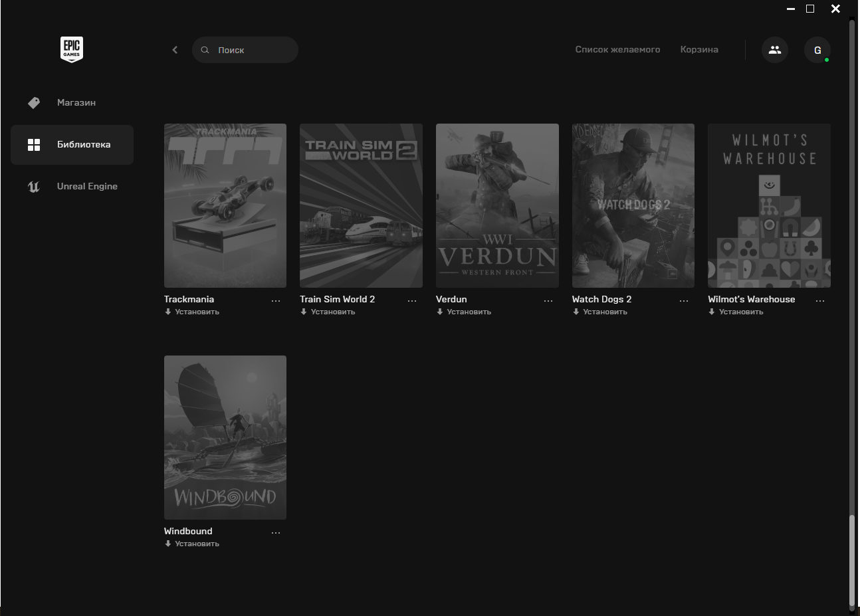The width and height of the screenshot is (860, 616).
Task: Open Unreal Engine section
Action: pyautogui.click(x=72, y=186)
